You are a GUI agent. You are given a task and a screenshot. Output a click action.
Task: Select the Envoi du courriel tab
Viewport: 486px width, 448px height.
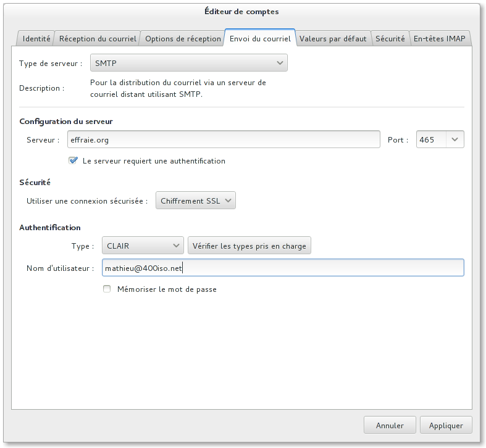(260, 38)
